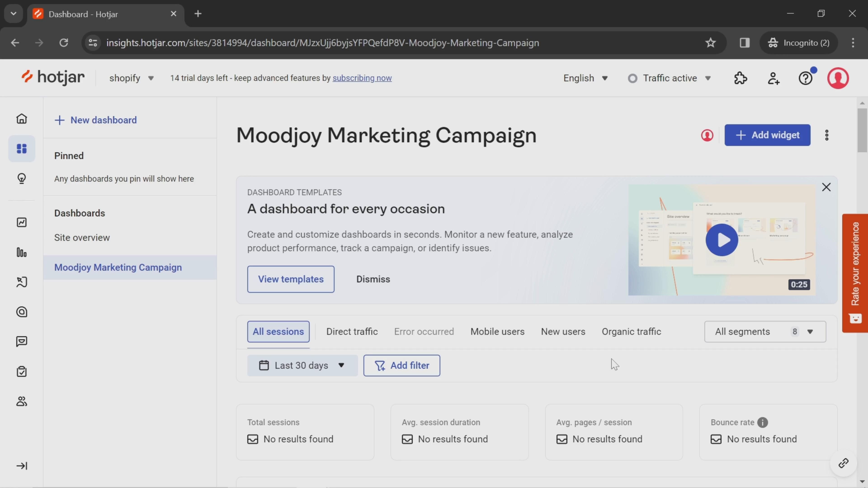Open the Recordings sidebar icon
Screen dimensions: 868x488
click(x=21, y=282)
